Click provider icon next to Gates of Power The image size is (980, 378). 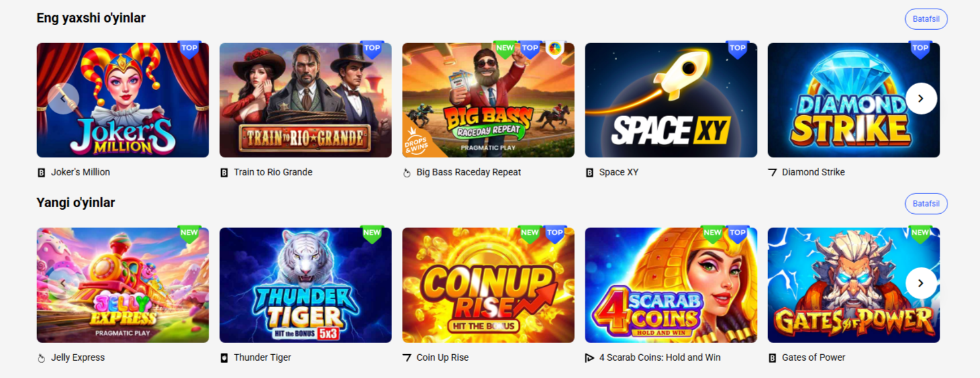[x=773, y=358]
